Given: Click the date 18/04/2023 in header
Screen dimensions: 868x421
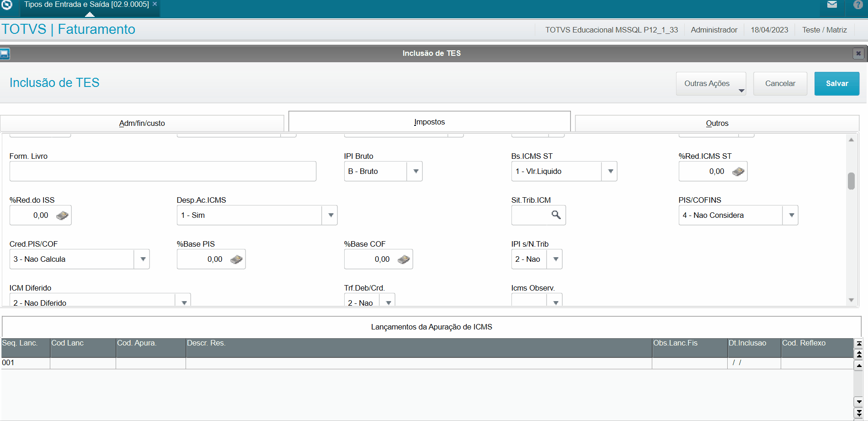Looking at the screenshot, I should (x=769, y=30).
